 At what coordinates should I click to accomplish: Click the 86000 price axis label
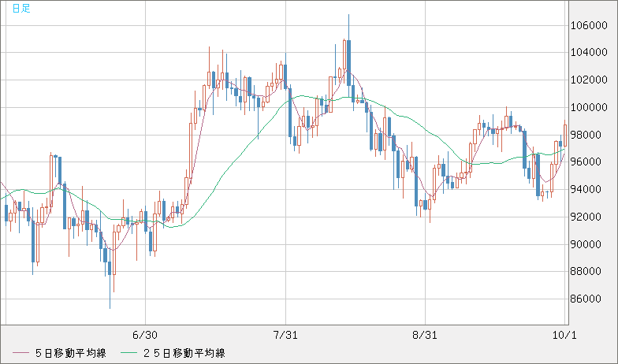click(x=589, y=299)
